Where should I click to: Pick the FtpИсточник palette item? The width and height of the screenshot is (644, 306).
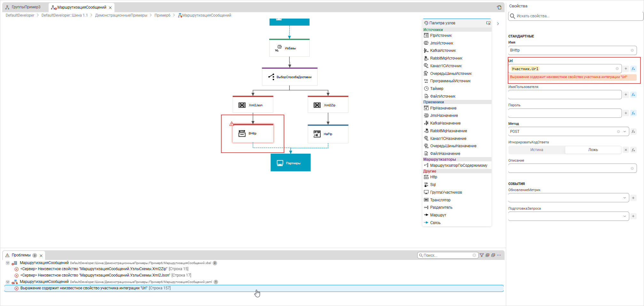coord(441,36)
